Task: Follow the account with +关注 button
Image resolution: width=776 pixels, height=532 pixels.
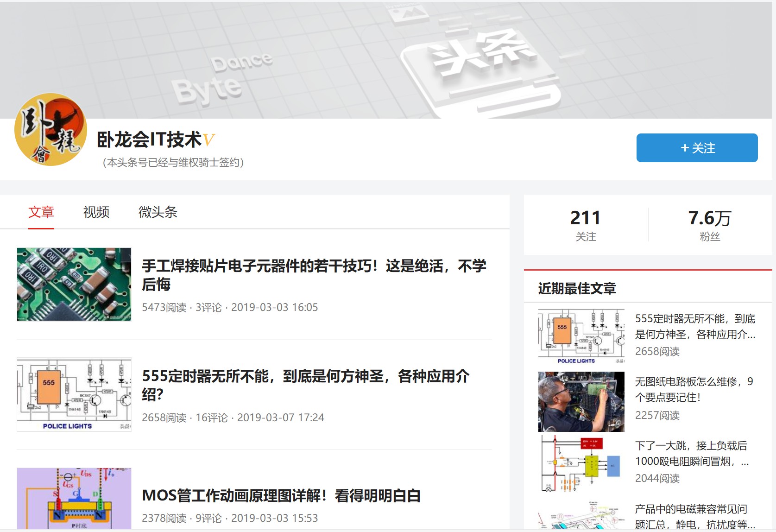Action: [697, 148]
